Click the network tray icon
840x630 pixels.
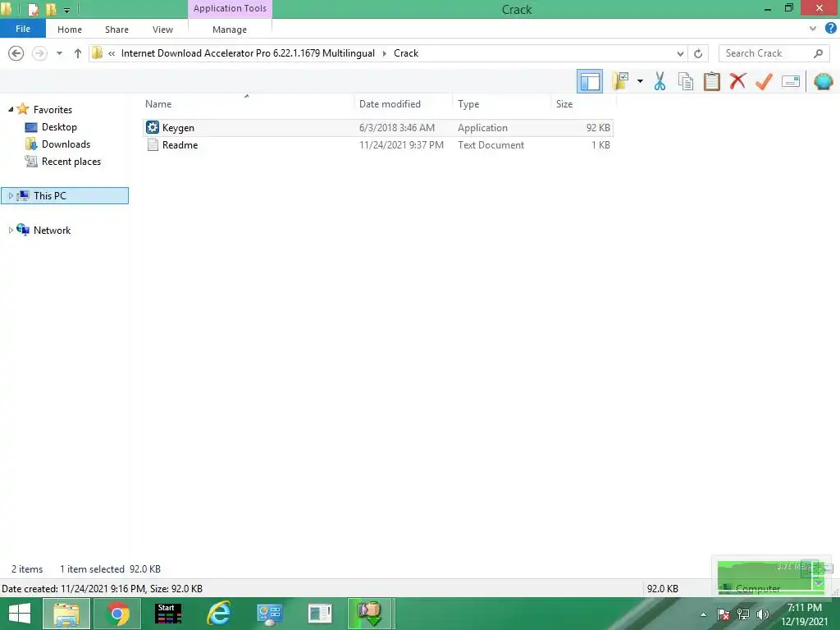tap(743, 614)
